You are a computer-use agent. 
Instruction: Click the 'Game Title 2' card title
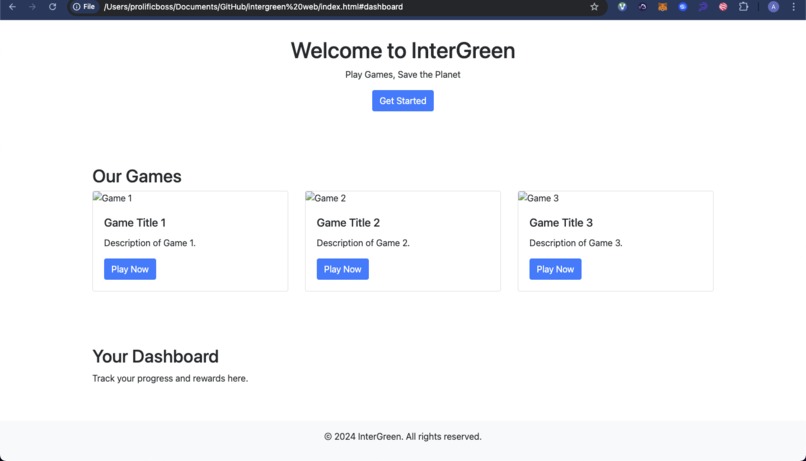pos(348,223)
